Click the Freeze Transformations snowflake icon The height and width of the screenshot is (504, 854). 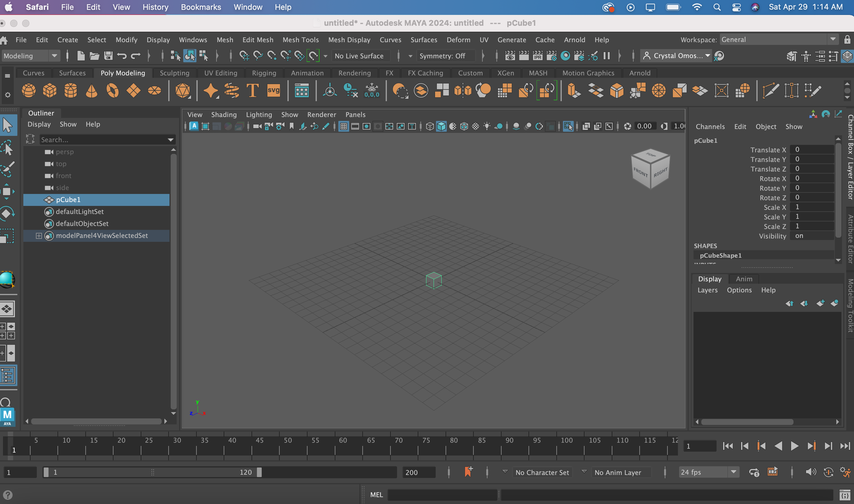point(372,91)
